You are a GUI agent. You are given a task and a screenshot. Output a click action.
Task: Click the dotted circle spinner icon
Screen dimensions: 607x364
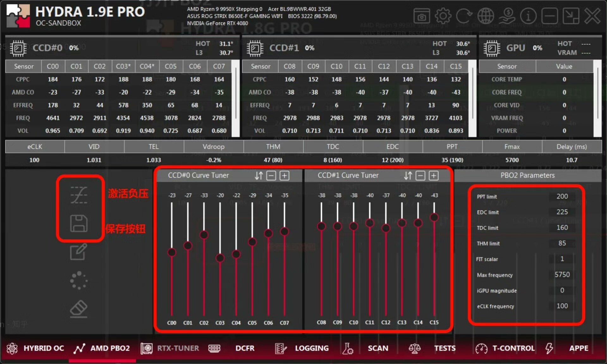(x=78, y=280)
